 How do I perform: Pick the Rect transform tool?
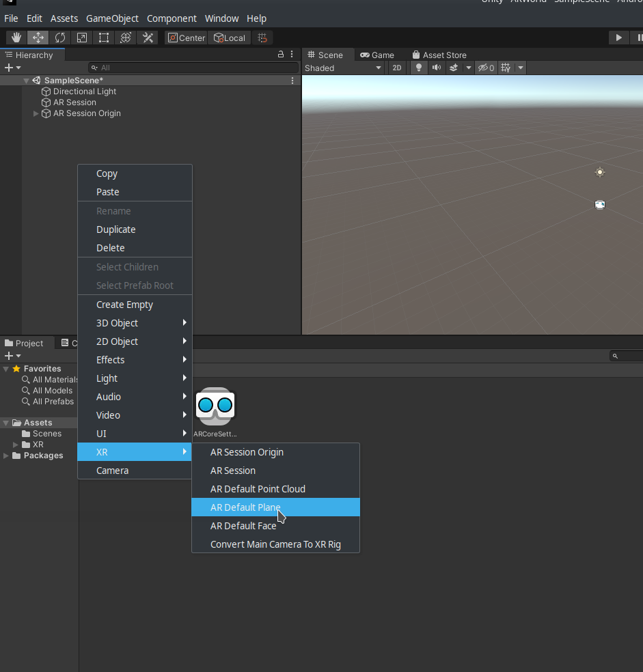[104, 38]
